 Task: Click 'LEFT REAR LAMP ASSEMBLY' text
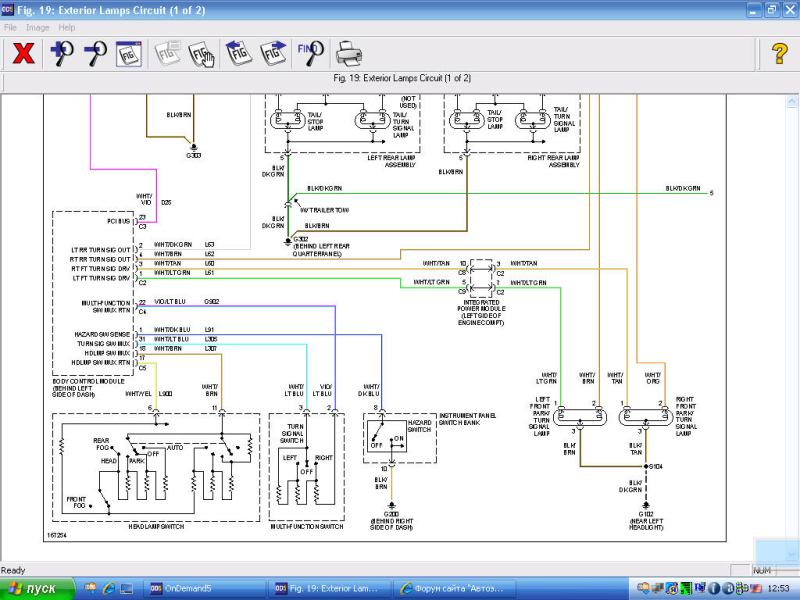[391, 161]
